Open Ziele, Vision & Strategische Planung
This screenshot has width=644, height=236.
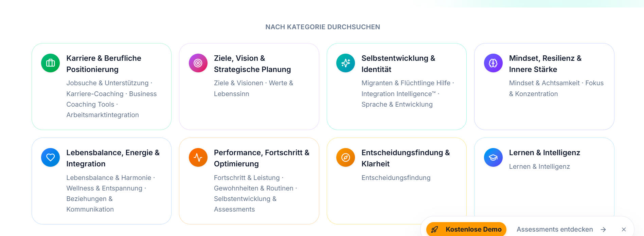pos(249,87)
